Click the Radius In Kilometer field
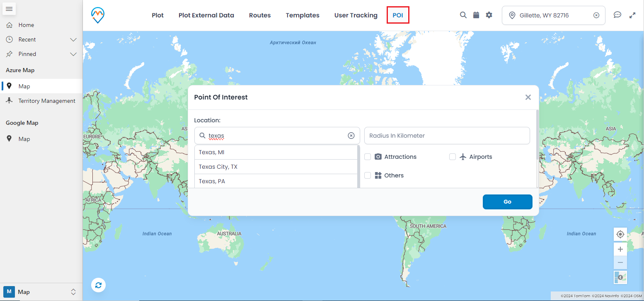 click(x=447, y=136)
